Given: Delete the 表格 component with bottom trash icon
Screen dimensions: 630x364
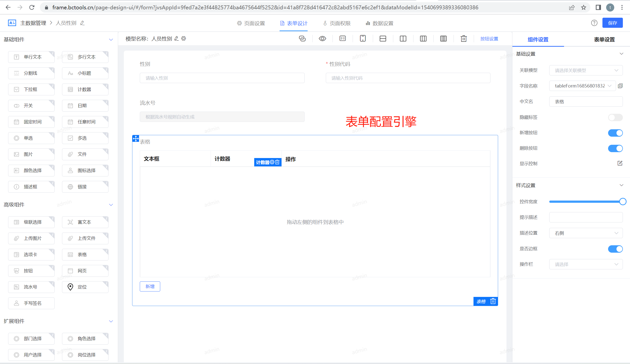Looking at the screenshot, I should (x=493, y=301).
